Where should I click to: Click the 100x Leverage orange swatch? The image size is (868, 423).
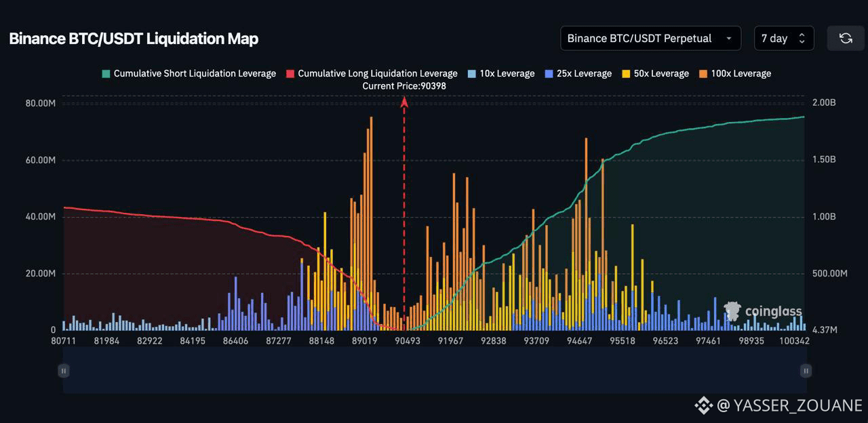pos(703,73)
